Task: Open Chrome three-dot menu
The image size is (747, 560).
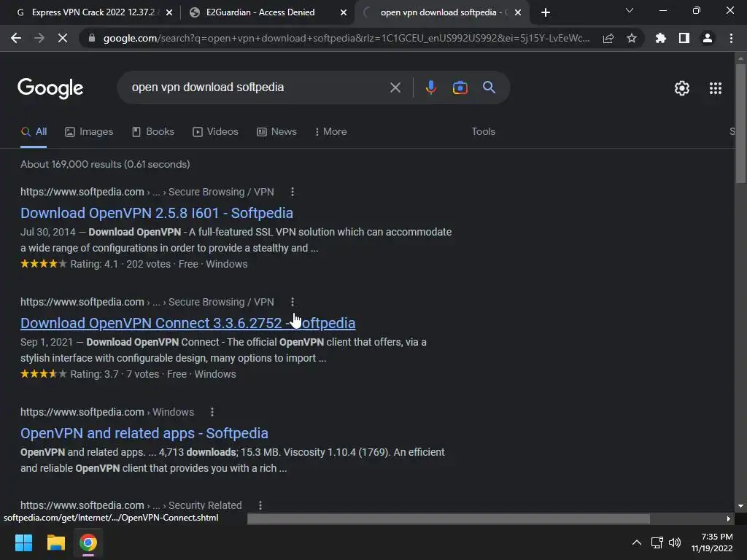Action: (731, 38)
